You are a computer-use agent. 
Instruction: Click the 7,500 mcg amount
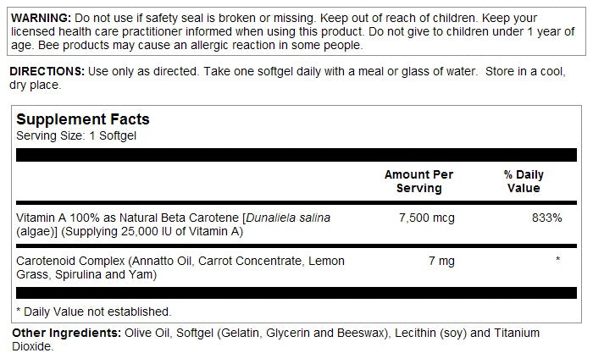(426, 218)
